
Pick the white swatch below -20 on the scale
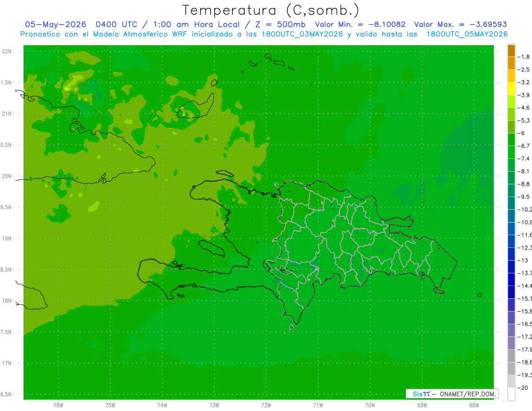pos(511,394)
